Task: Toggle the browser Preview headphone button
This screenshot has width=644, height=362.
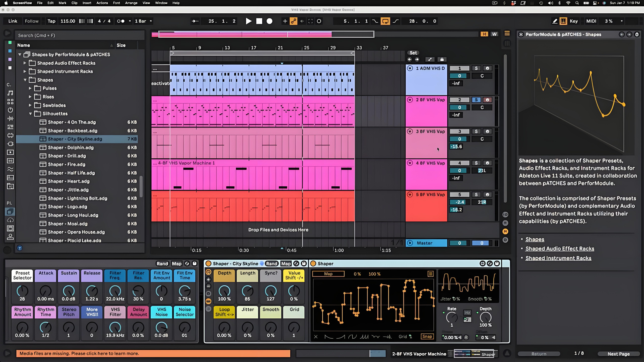Action: [x=20, y=248]
